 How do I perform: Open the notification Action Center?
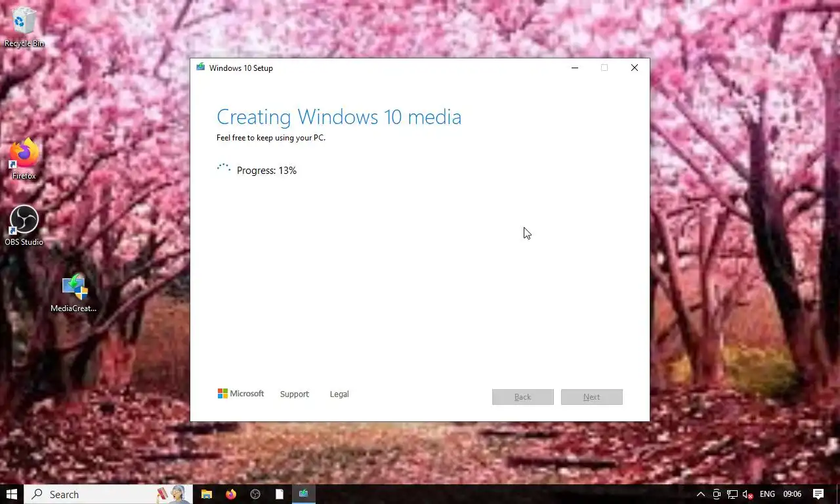click(x=818, y=494)
